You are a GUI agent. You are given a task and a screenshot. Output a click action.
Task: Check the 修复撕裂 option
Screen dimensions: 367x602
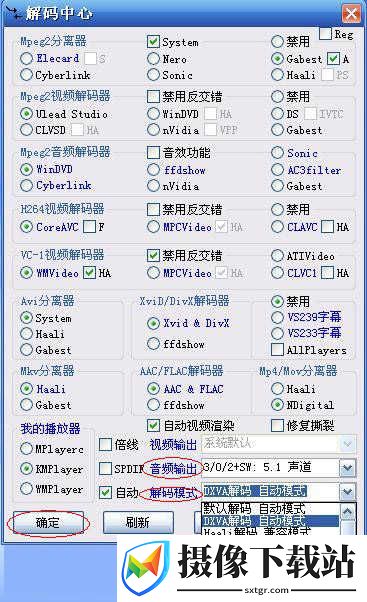(277, 425)
